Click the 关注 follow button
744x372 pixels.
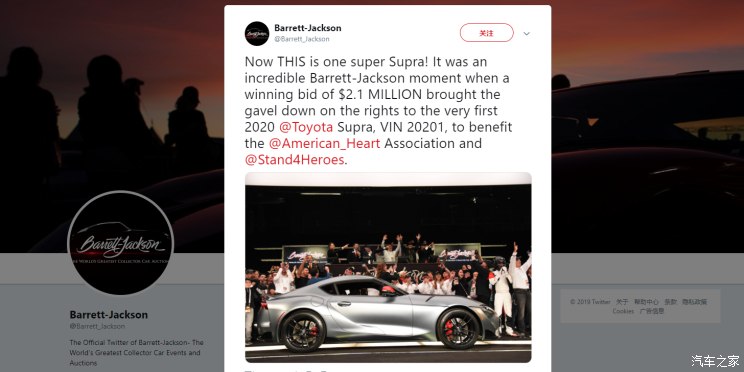486,33
